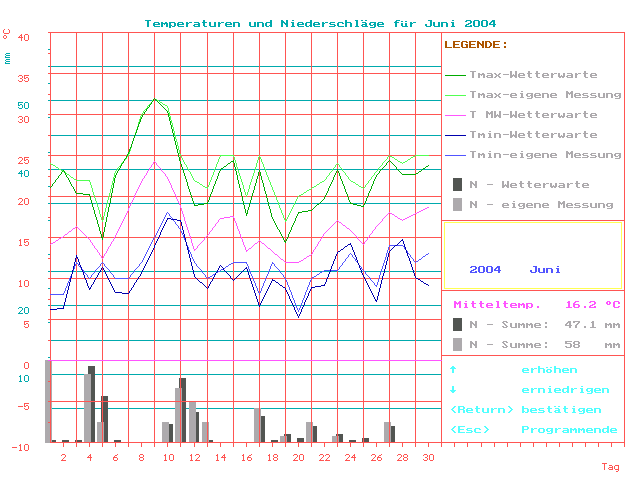Screen dimensions: 640x480
Task: Click the chart title for Juni 2004
Action: pos(320,23)
